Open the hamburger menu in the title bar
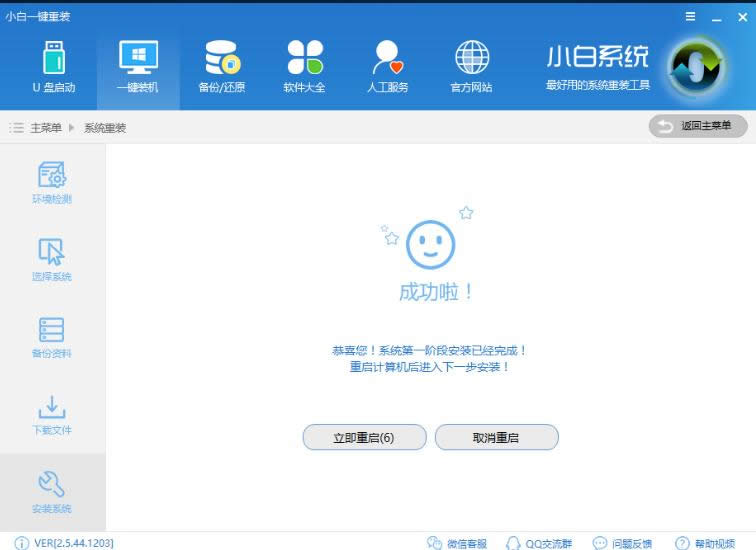The image size is (756, 550). pos(690,17)
